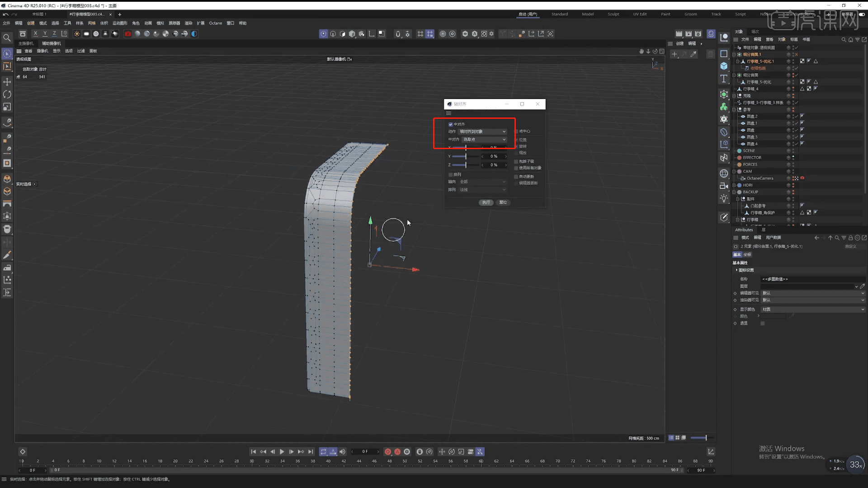Toggle 点中心 checkbox in axis dialog
Screen dimensions: 868x488
[516, 131]
